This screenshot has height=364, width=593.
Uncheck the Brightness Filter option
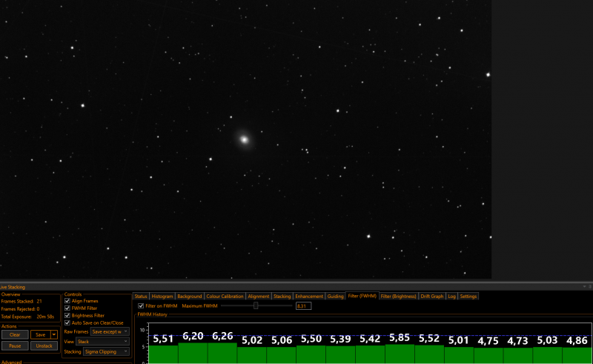pyautogui.click(x=67, y=315)
